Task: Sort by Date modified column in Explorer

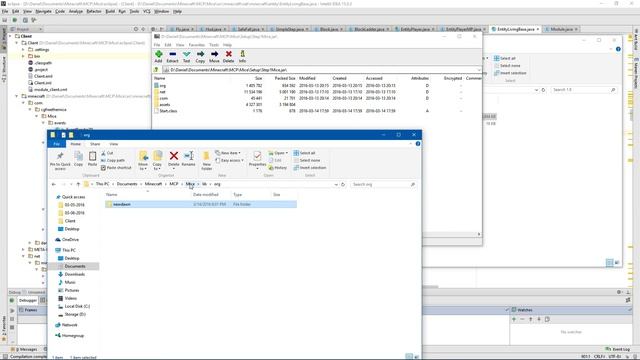Action: (x=206, y=195)
